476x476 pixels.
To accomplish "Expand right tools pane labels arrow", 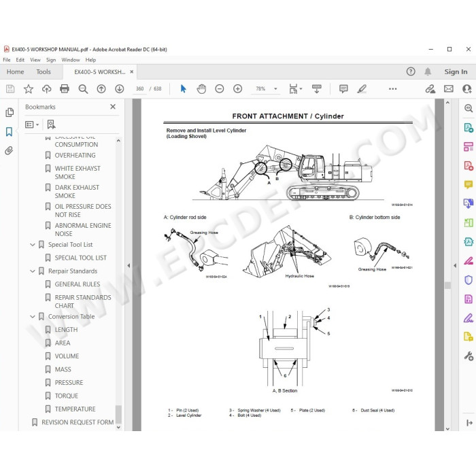I will [469, 422].
